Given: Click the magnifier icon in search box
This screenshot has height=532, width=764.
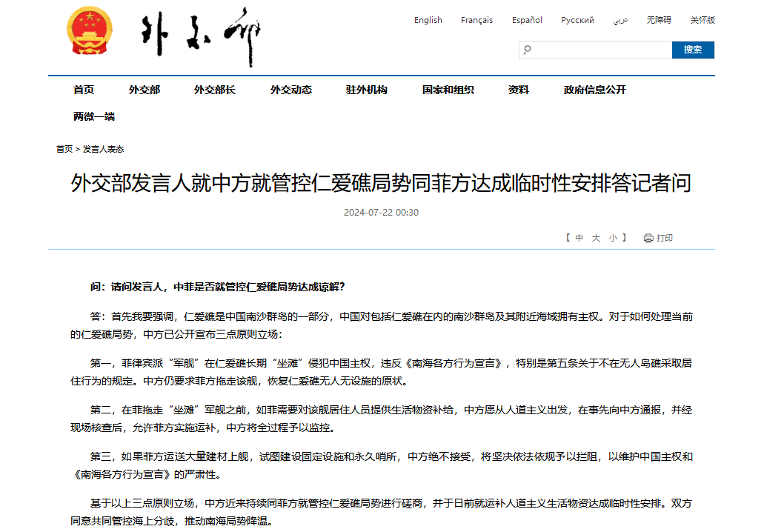Looking at the screenshot, I should (x=528, y=50).
